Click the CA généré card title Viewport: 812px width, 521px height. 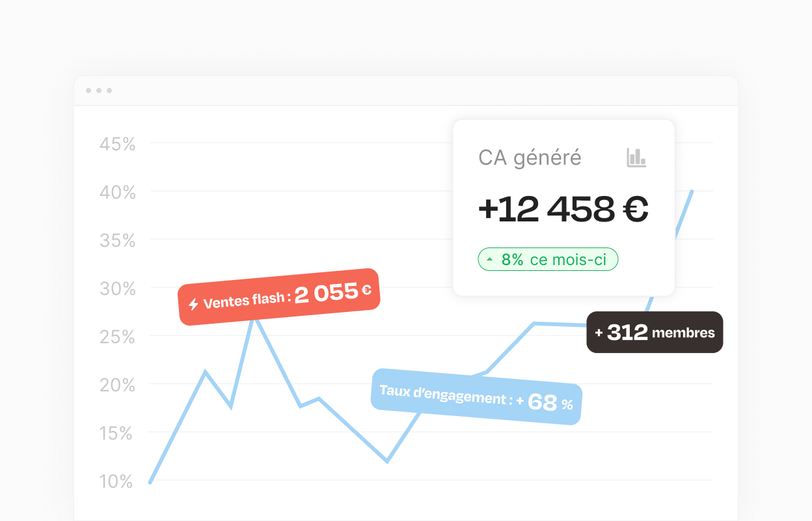tap(530, 158)
